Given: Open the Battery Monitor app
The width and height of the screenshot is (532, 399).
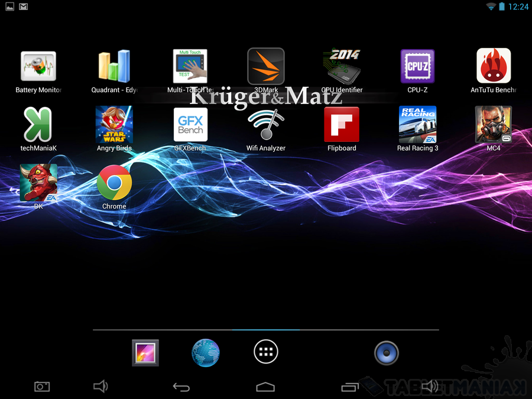Looking at the screenshot, I should click(x=38, y=66).
